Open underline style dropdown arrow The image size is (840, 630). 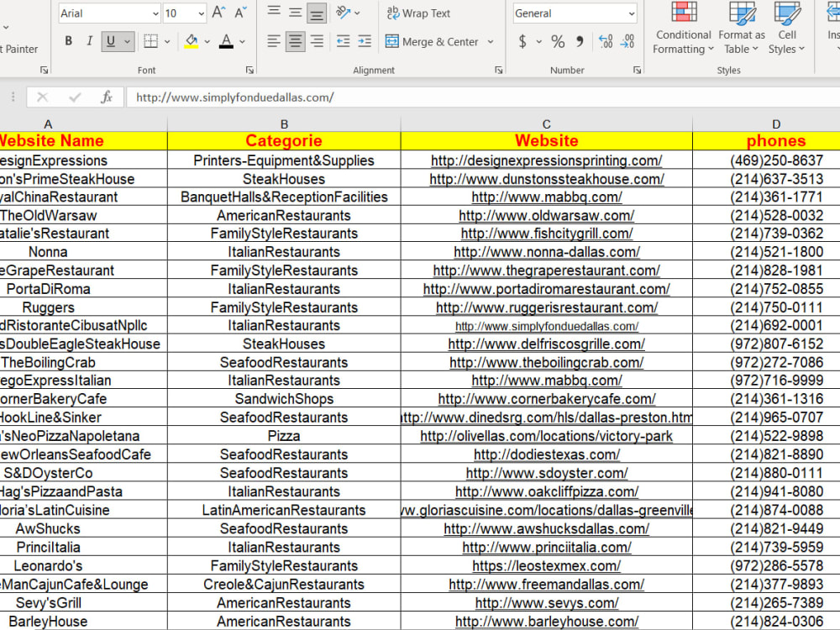pyautogui.click(x=128, y=40)
